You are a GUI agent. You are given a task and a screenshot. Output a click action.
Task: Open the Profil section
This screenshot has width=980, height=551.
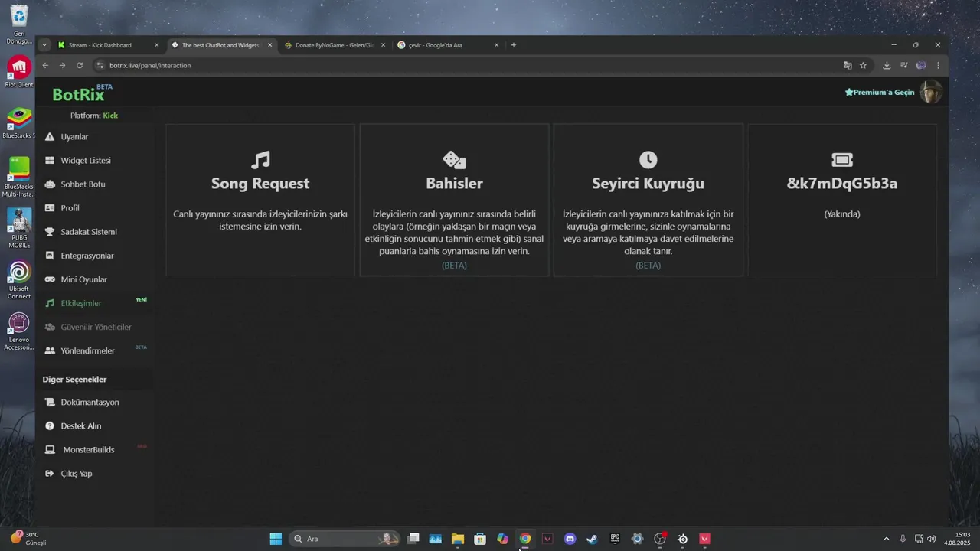pyautogui.click(x=70, y=208)
